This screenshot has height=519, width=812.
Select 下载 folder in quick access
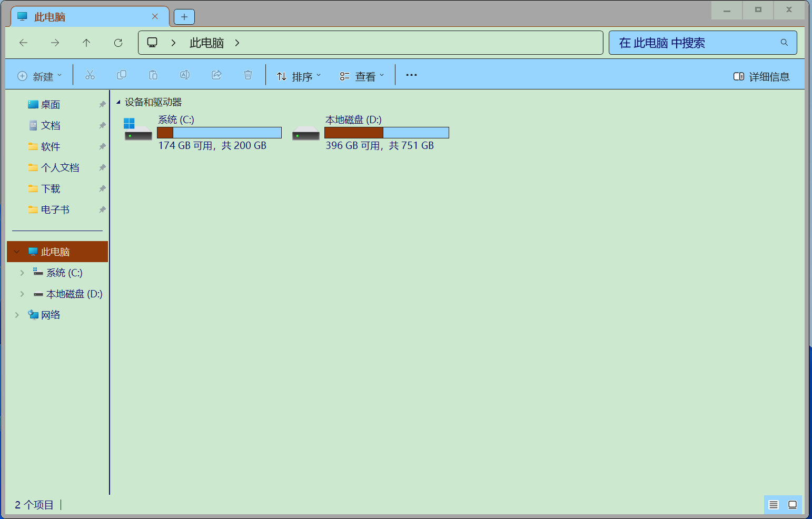[51, 188]
